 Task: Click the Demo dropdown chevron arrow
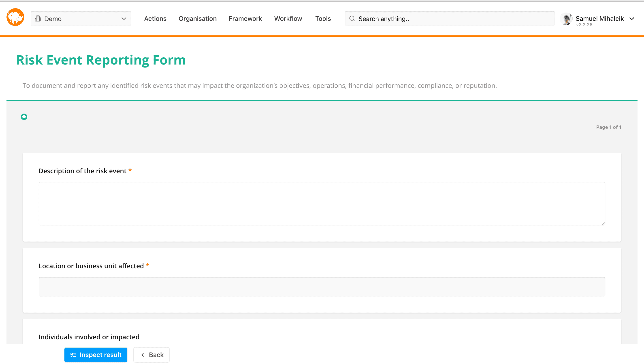click(x=124, y=19)
